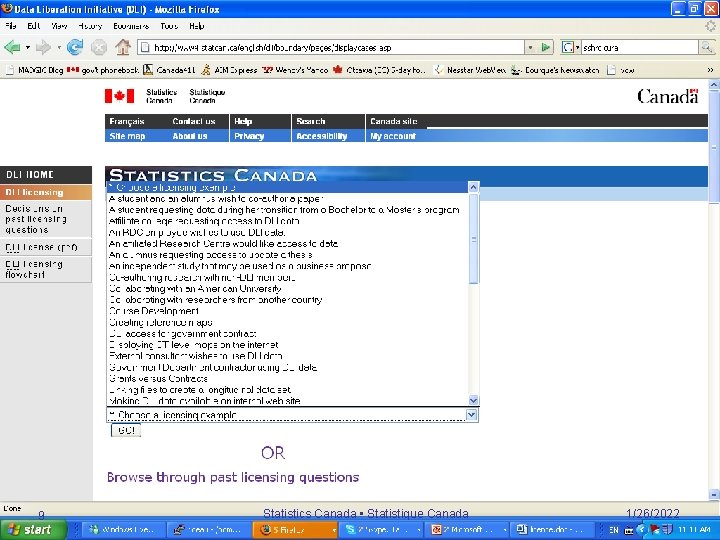The image size is (720, 540).
Task: Click the Site map link
Action: (127, 136)
